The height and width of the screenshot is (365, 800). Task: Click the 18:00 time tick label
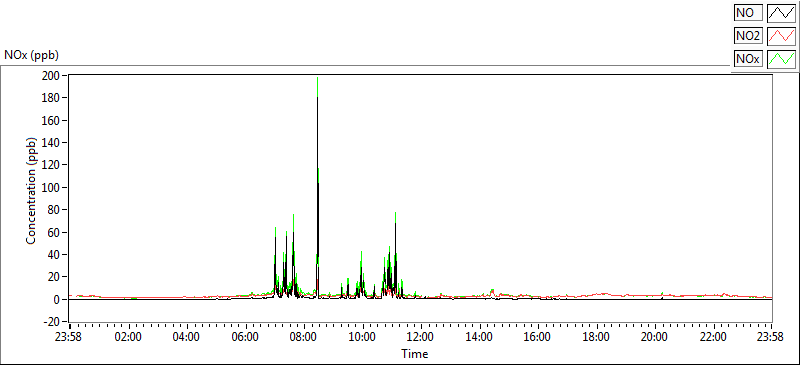(596, 337)
